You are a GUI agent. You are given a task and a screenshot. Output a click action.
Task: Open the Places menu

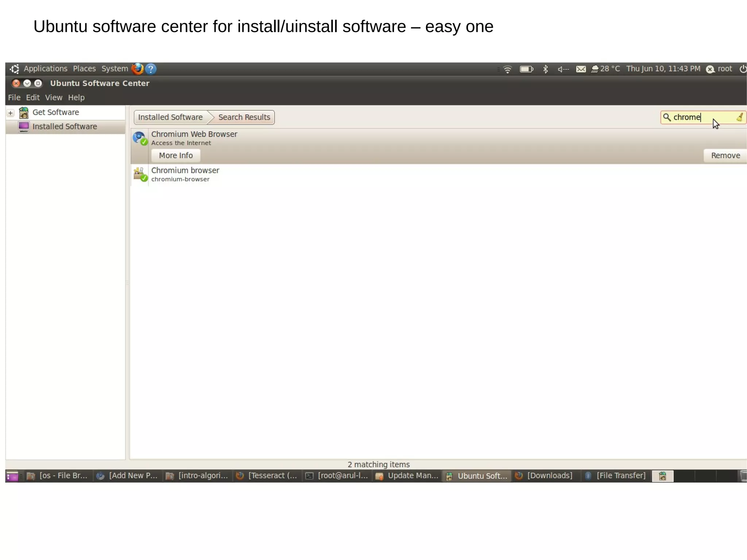pos(84,69)
